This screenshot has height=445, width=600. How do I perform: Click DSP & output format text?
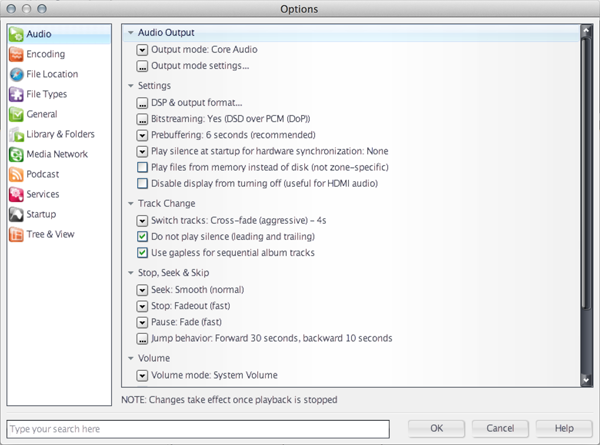pyautogui.click(x=197, y=103)
